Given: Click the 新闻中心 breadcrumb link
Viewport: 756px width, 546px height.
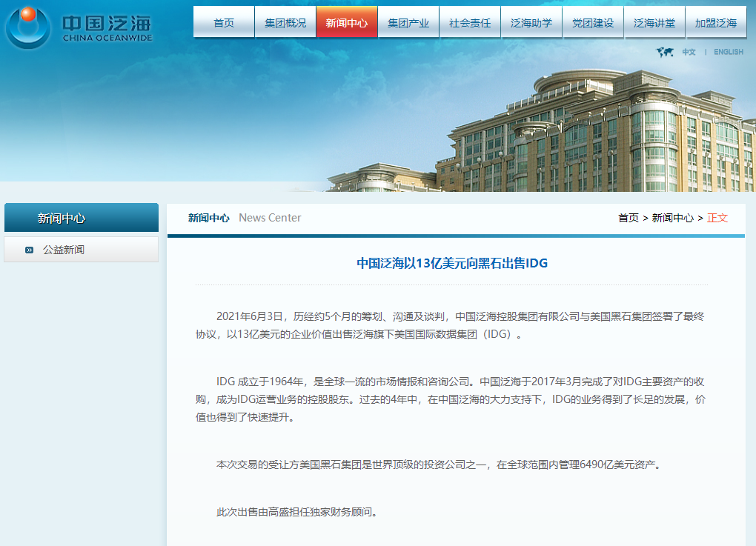Looking at the screenshot, I should pos(672,218).
